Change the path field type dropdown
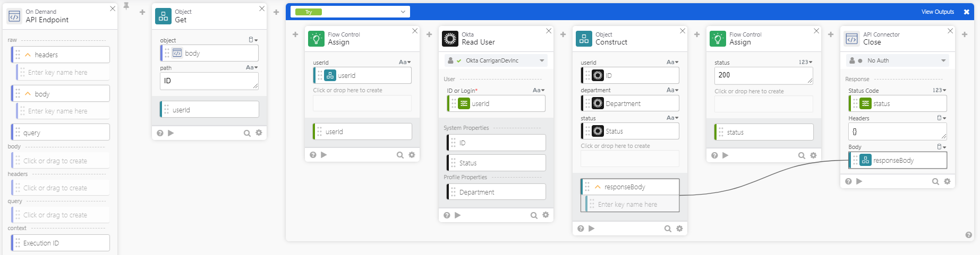 click(x=252, y=68)
